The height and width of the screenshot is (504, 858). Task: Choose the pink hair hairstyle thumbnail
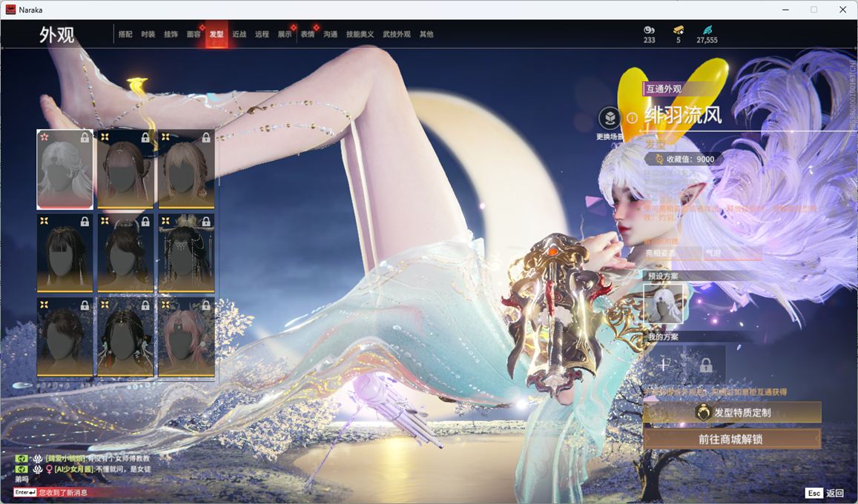186,337
